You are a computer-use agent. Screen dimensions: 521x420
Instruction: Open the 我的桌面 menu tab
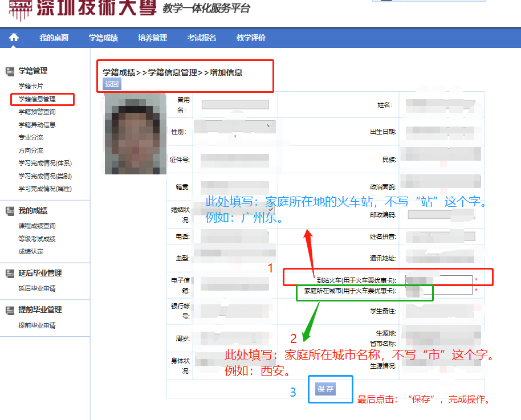(54, 38)
